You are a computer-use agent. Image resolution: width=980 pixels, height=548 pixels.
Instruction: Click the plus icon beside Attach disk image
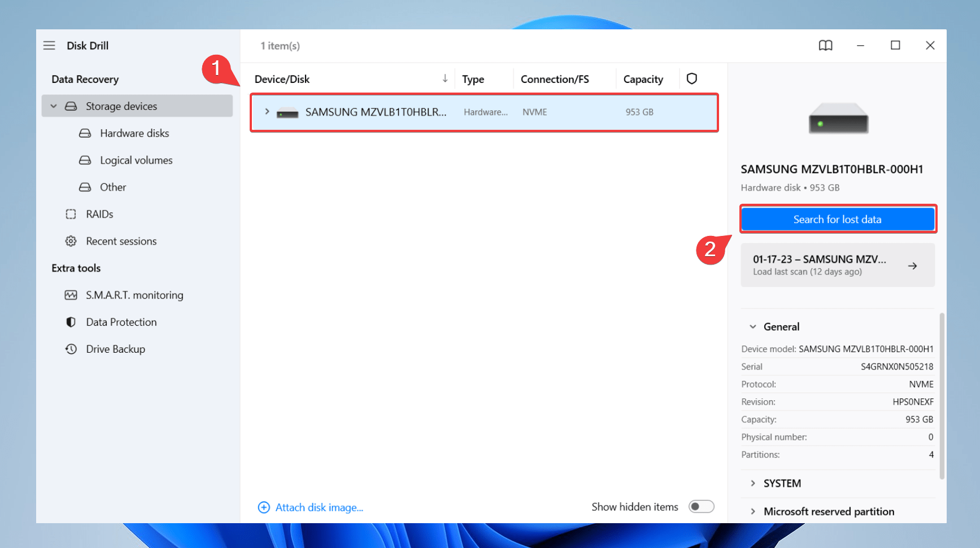pyautogui.click(x=264, y=507)
